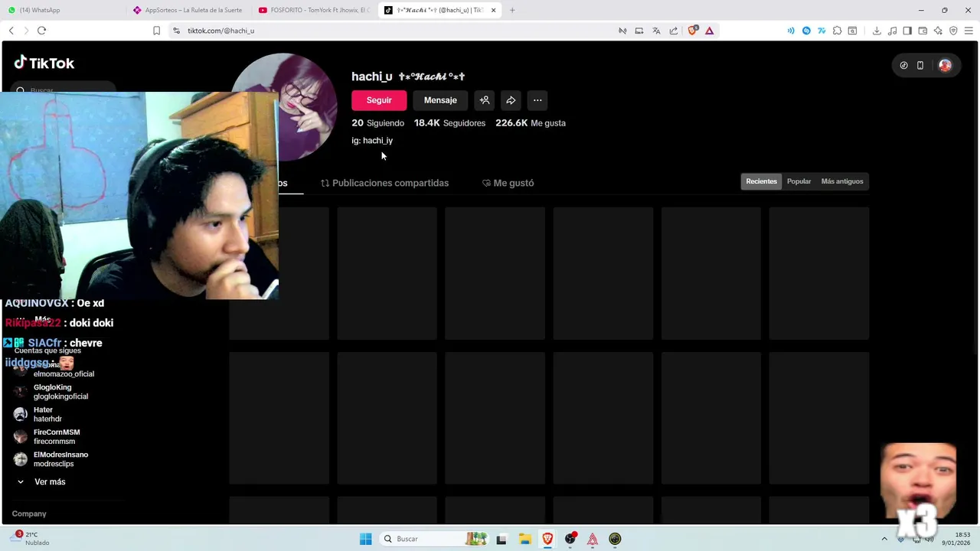Follow hachi_u with the Seguir button
The width and height of the screenshot is (980, 551).
pyautogui.click(x=379, y=100)
